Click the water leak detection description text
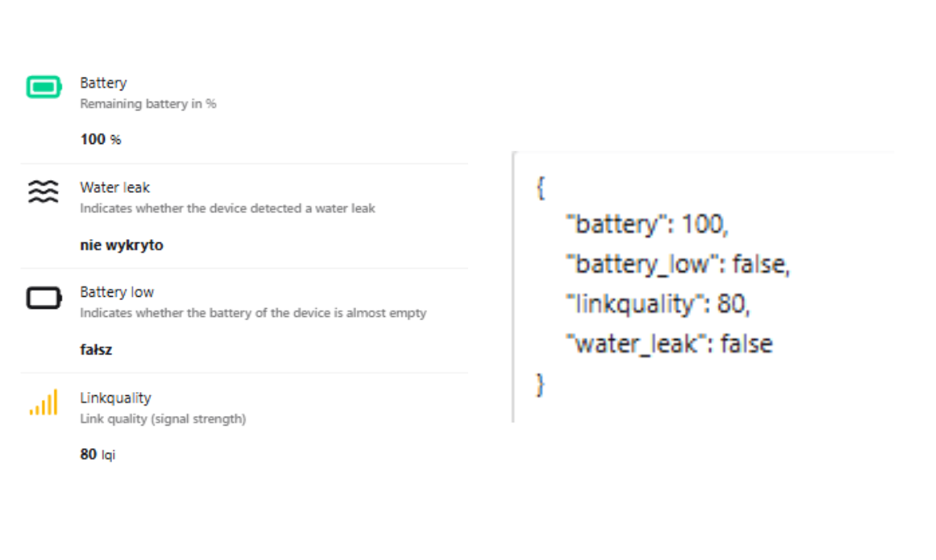This screenshot has width=936, height=560. [x=227, y=209]
